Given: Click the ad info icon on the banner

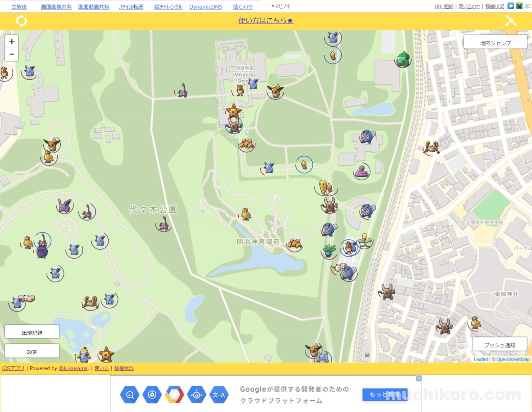Looking at the screenshot, I should [x=419, y=378].
